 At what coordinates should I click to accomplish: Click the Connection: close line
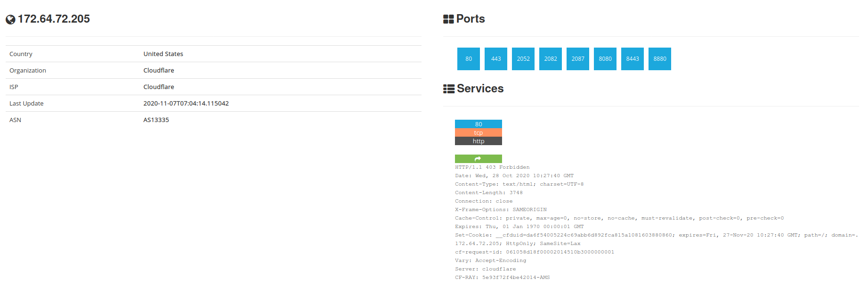pyautogui.click(x=484, y=201)
